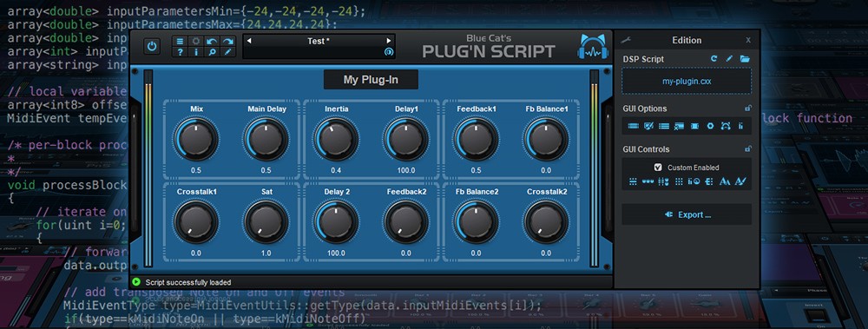Click the magnifier zoom icon
868x329 pixels.
[212, 52]
